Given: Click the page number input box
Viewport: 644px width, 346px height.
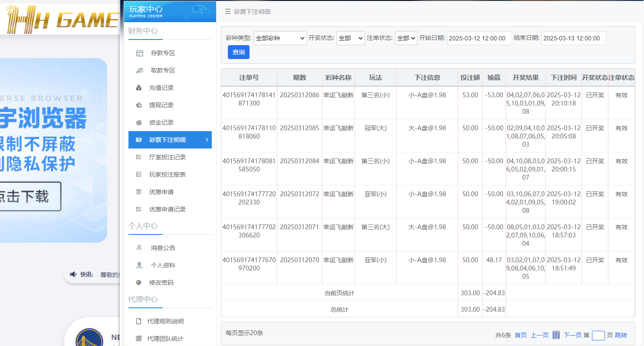Looking at the screenshot, I should (598, 335).
